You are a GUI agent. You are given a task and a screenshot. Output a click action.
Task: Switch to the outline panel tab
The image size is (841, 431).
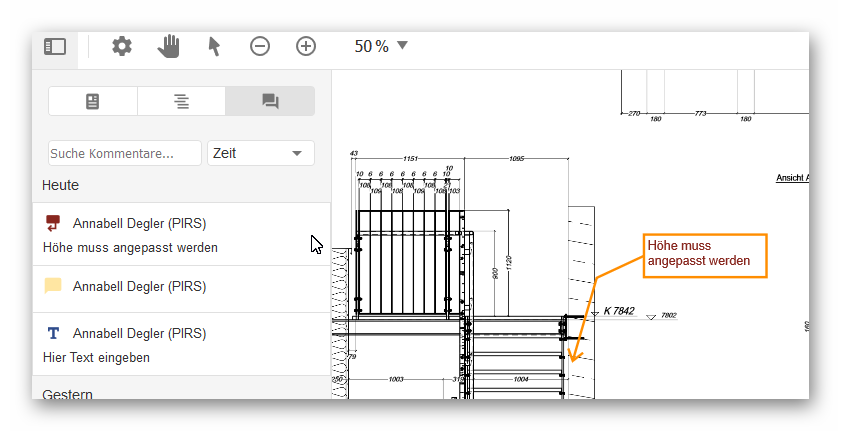(x=181, y=101)
